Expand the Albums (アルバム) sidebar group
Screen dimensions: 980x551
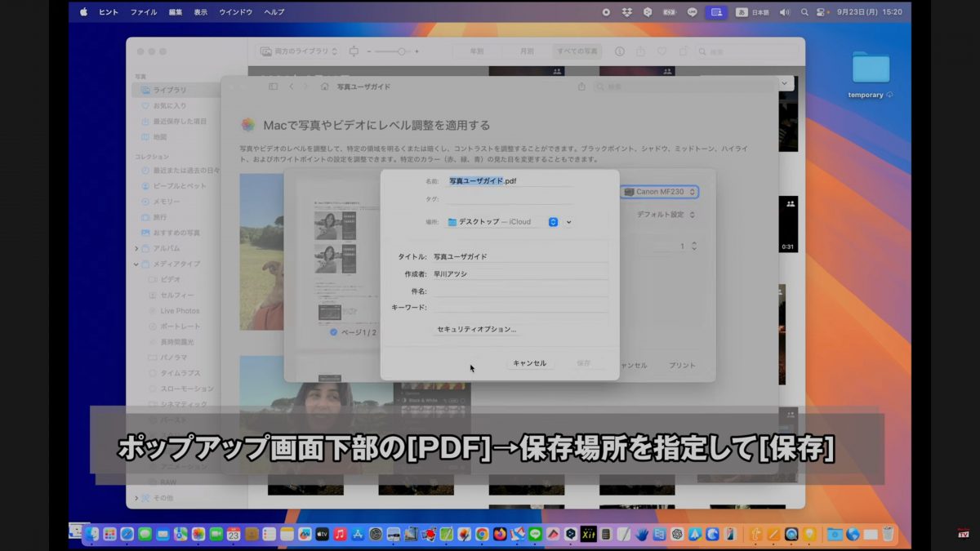coord(136,248)
